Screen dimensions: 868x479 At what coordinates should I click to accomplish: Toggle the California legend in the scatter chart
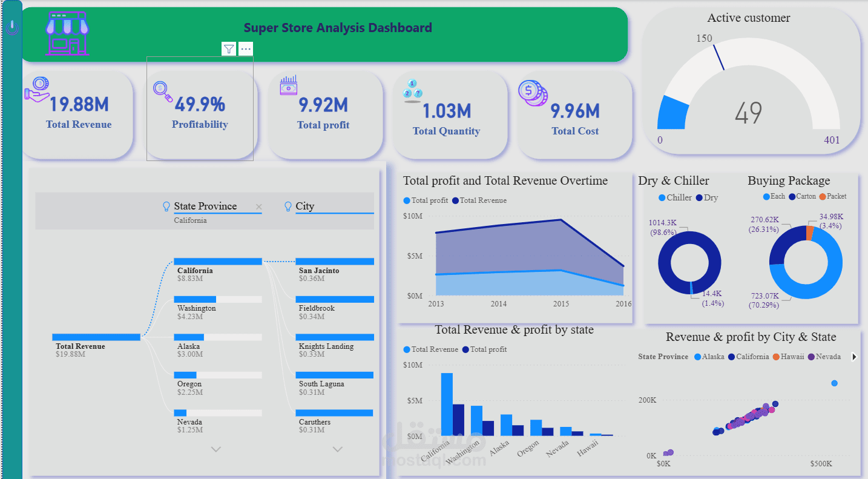[x=749, y=357]
